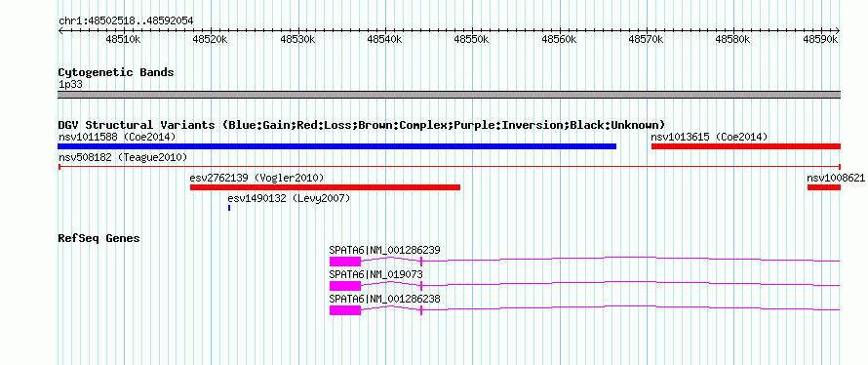Click the thin red nsv508182 variant line
The height and width of the screenshot is (365, 868).
point(450,167)
